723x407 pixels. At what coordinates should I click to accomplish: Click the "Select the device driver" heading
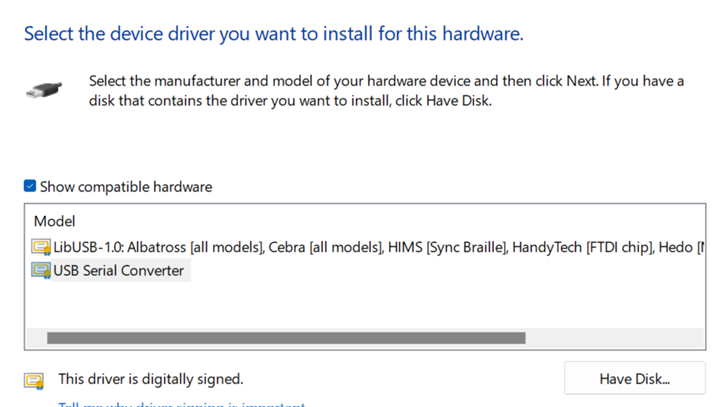coord(273,34)
